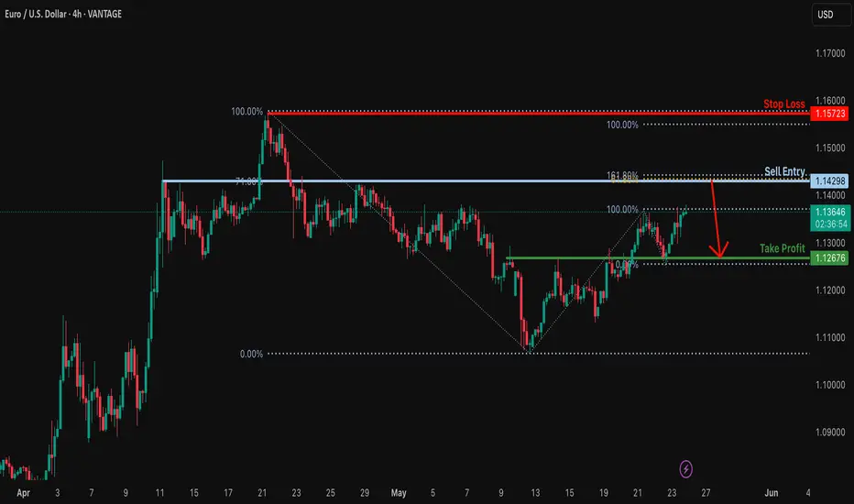Click the 1.09000 price axis label
The image size is (854, 504).
830,433
